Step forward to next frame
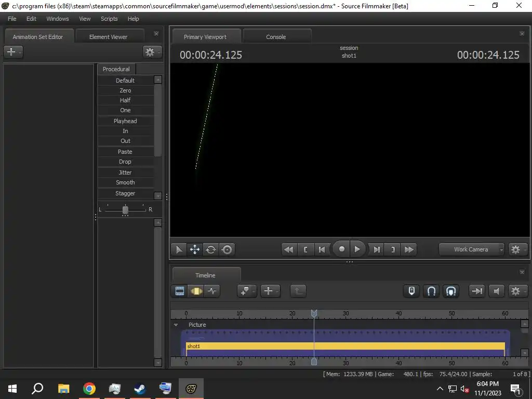The height and width of the screenshot is (399, 532). [x=377, y=250]
